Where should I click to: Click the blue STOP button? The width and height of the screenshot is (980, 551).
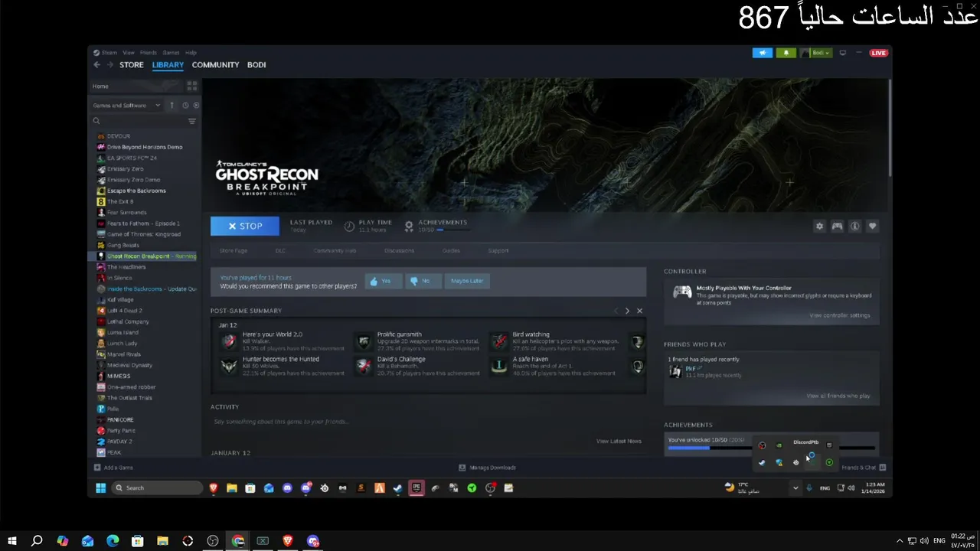244,226
